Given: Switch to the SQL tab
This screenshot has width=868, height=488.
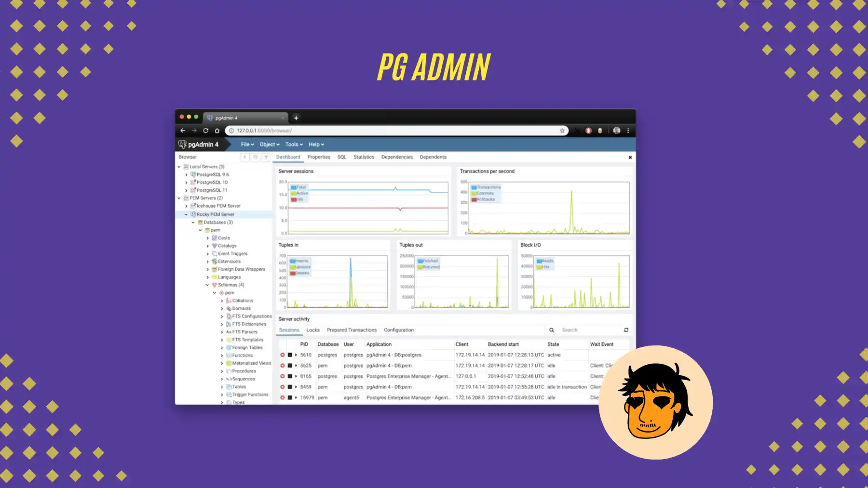Looking at the screenshot, I should (342, 157).
